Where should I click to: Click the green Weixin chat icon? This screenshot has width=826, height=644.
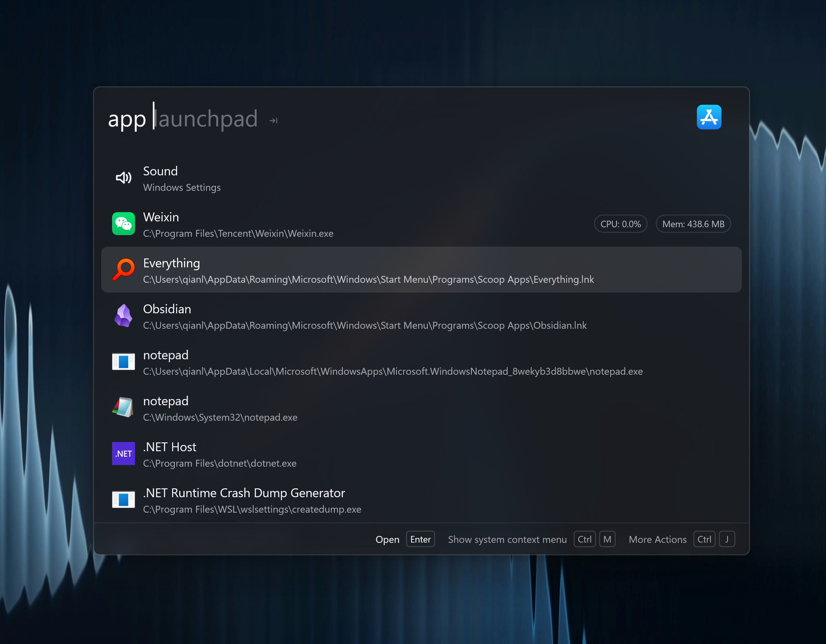pyautogui.click(x=123, y=224)
